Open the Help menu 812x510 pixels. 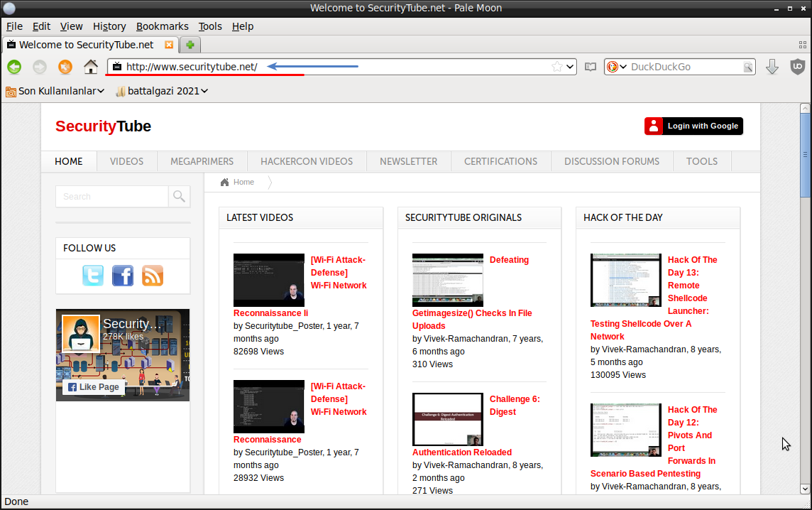pos(242,26)
